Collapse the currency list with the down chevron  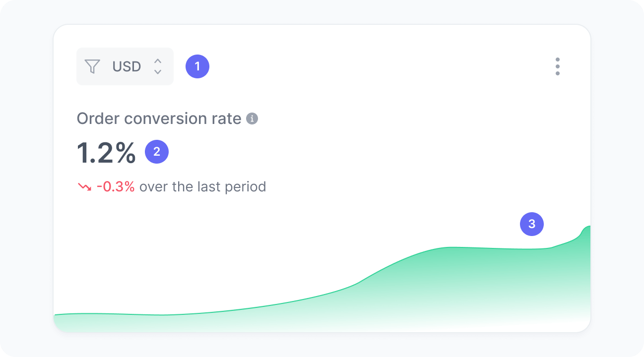coord(158,71)
